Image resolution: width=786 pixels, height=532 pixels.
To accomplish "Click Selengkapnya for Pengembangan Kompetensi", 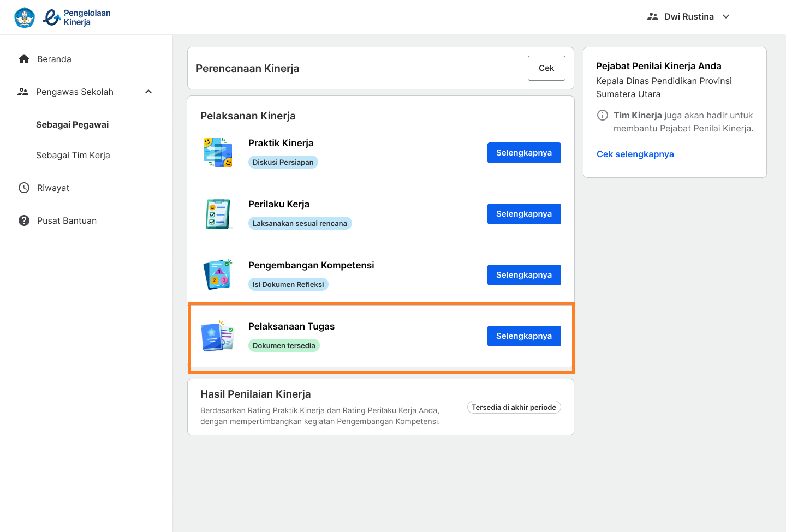I will pyautogui.click(x=524, y=275).
